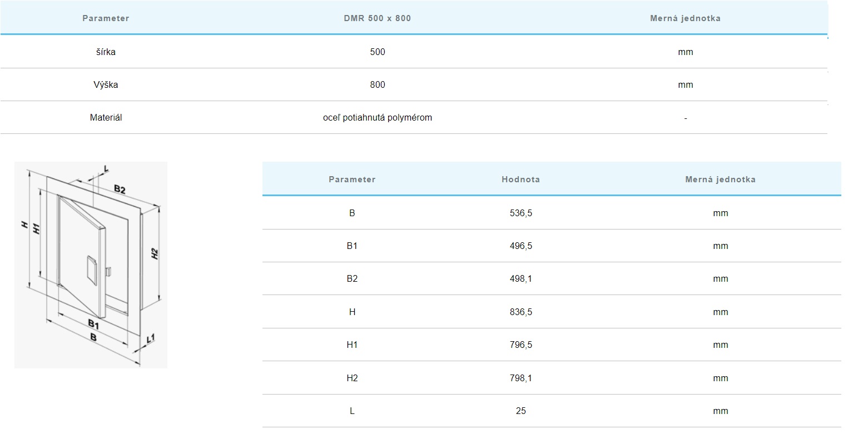
Task: Click the value 25 in the L row
Action: (x=520, y=411)
